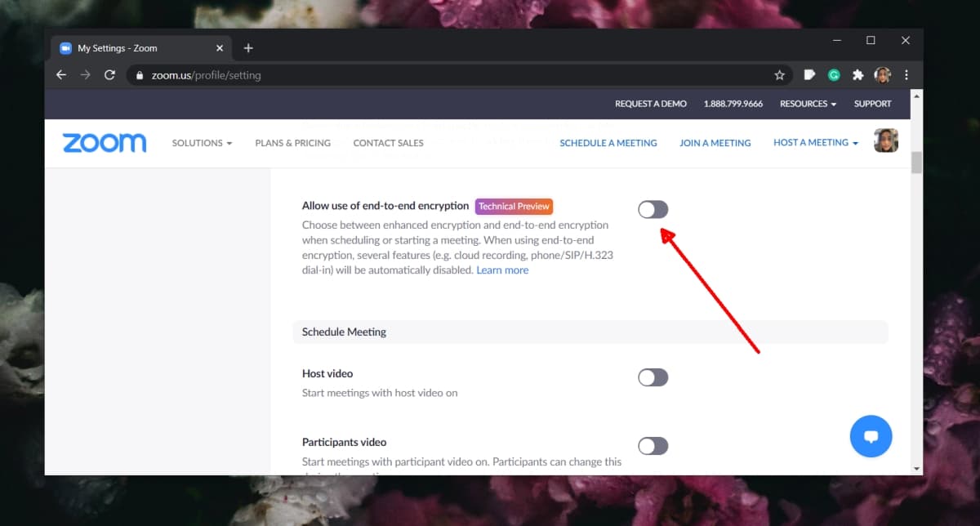
Task: Open Host a Meeting dropdown
Action: pyautogui.click(x=815, y=143)
